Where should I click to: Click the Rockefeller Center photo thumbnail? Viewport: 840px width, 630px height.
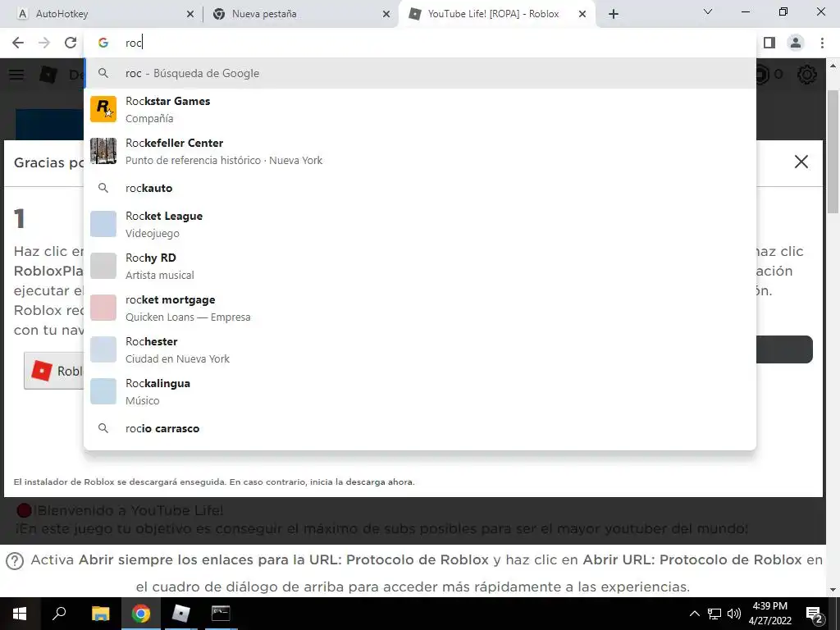pos(103,151)
